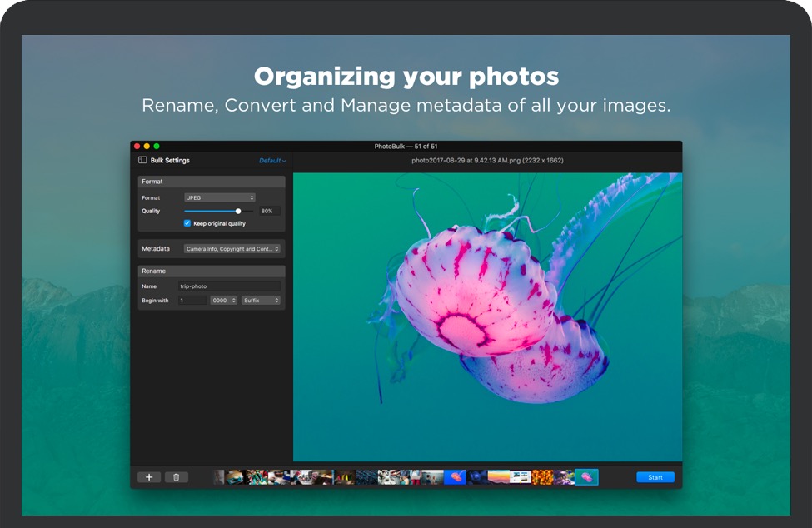Click the 80% quality value field
The height and width of the screenshot is (528, 812).
(268, 211)
